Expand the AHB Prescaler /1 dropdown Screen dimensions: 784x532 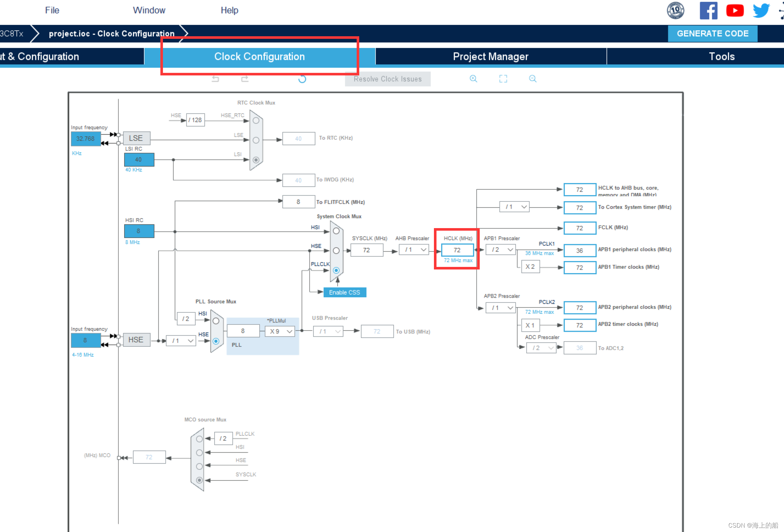coord(414,250)
